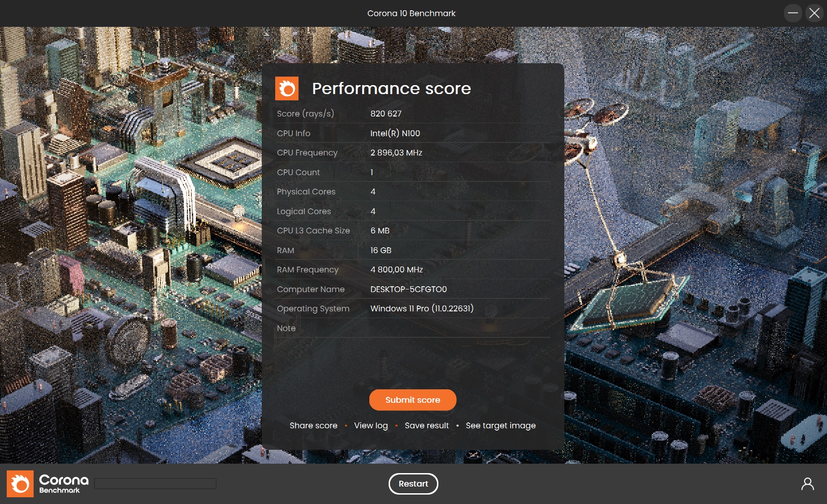This screenshot has height=504, width=827.
Task: Click the Save result link
Action: [x=427, y=426]
